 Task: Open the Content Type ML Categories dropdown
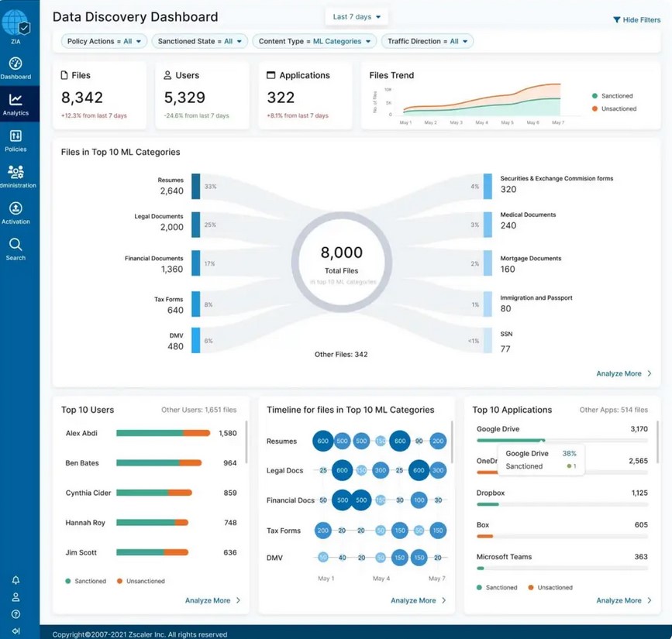pos(315,41)
